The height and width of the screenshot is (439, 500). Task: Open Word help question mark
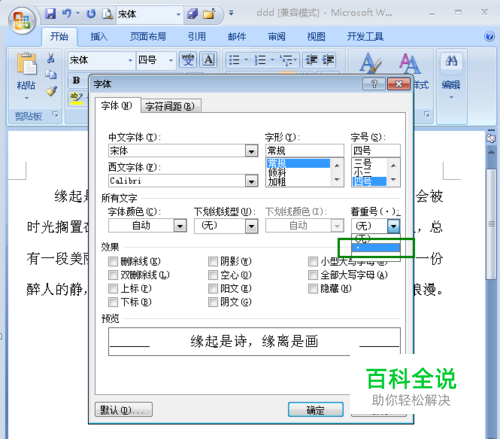489,36
